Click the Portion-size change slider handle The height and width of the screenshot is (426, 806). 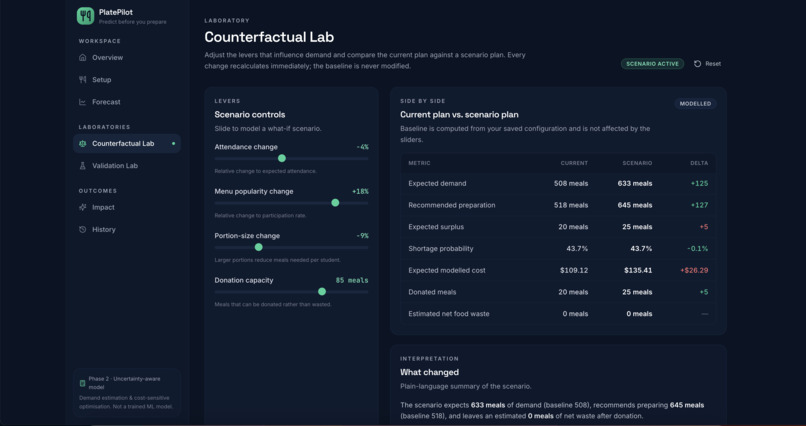coord(259,247)
